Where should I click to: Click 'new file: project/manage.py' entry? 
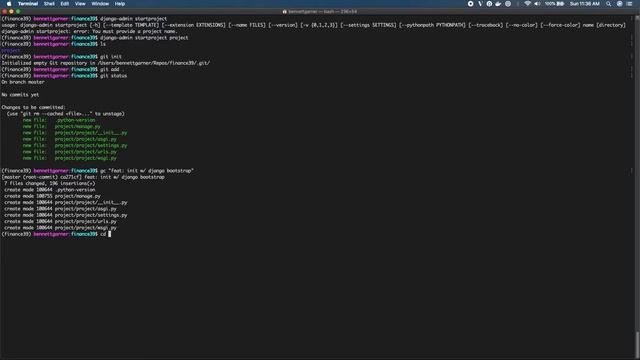click(x=61, y=127)
